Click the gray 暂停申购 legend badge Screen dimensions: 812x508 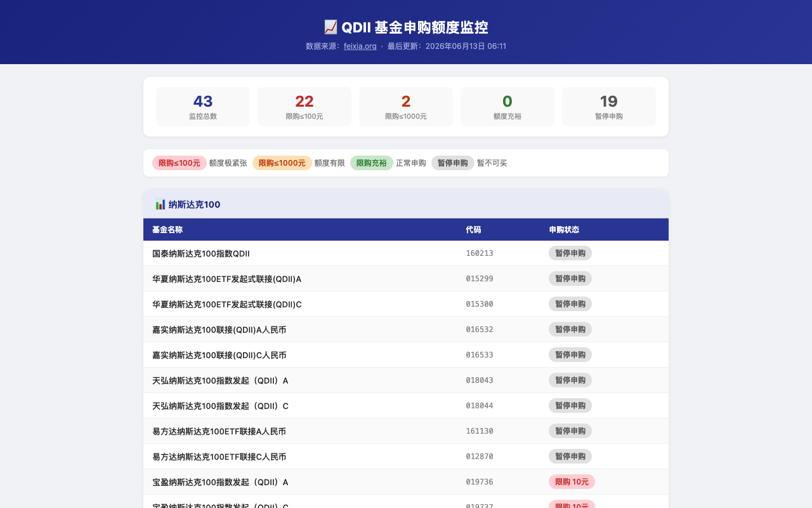click(x=453, y=163)
